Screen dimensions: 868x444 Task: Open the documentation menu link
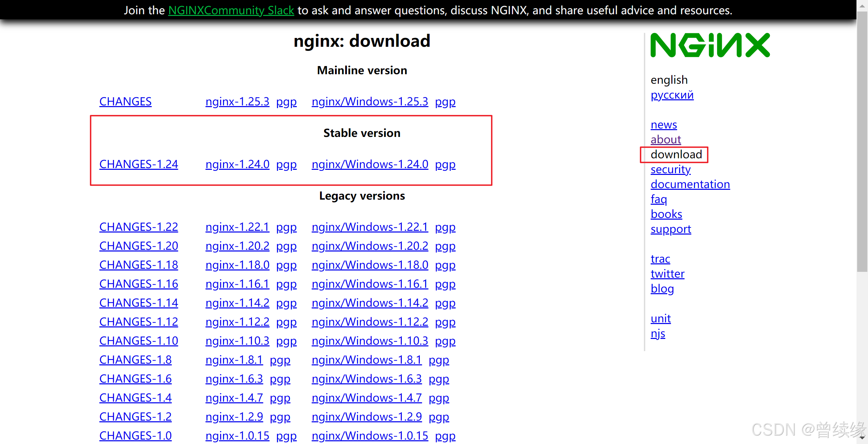[690, 184]
